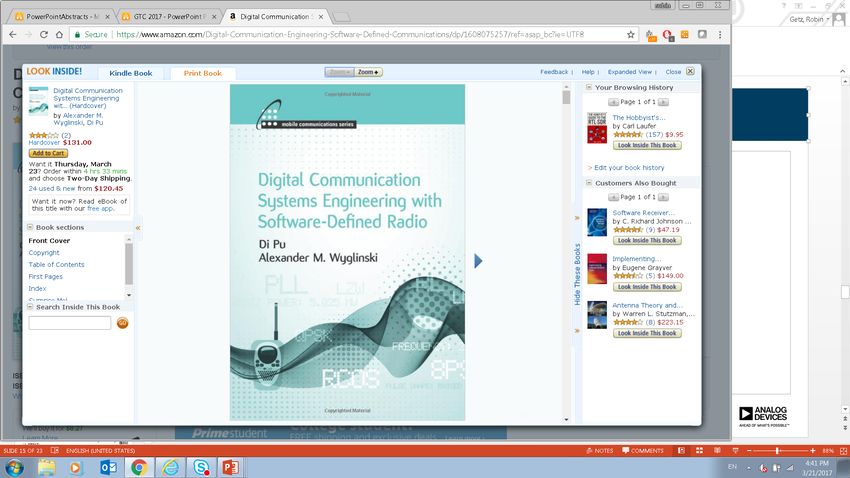Open Getz, Robin account dropdown in PowerPoint

pyautogui.click(x=810, y=19)
